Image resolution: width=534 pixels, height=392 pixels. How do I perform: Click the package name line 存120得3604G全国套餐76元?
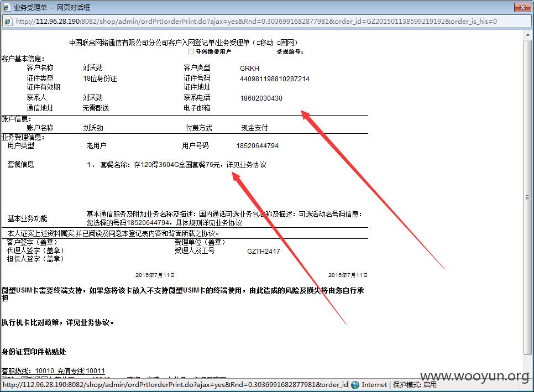[x=176, y=165]
